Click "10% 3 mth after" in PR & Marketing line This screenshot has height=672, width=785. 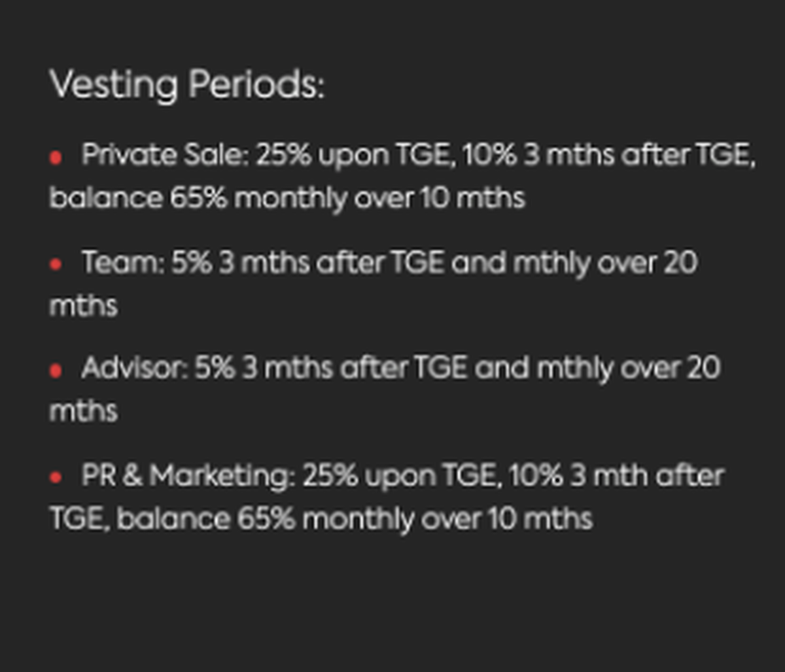[616, 476]
